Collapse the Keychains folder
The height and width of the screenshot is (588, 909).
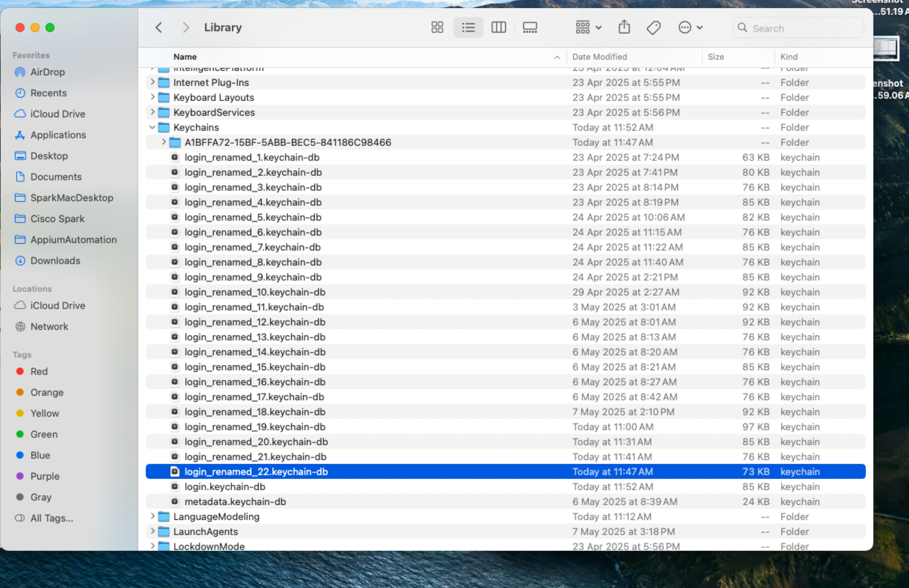(152, 127)
